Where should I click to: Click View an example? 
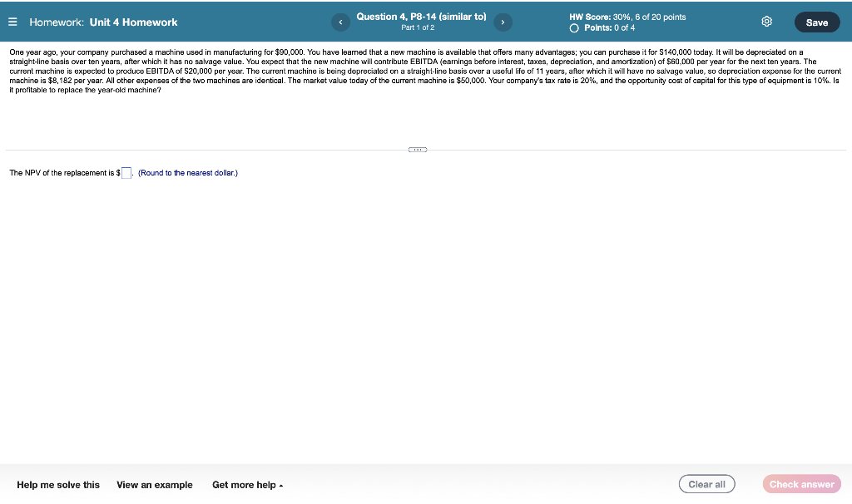click(x=155, y=485)
